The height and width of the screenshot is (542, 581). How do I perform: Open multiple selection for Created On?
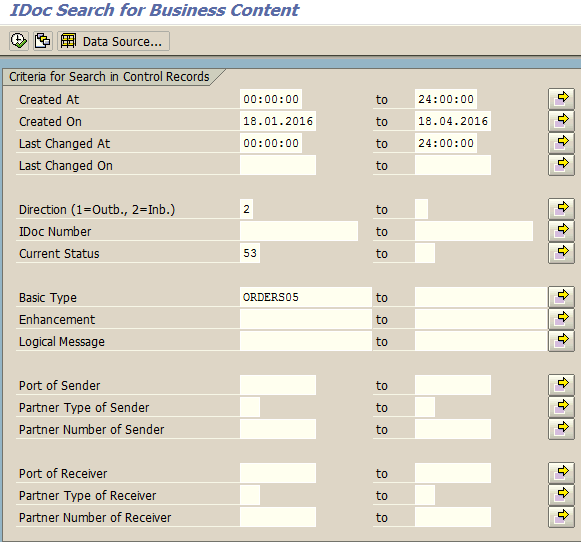pyautogui.click(x=561, y=121)
